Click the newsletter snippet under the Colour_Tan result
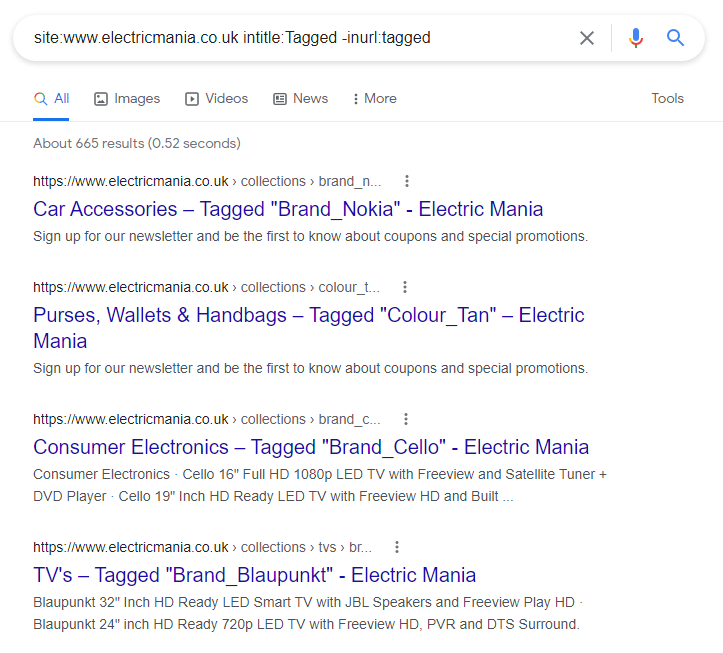 coord(310,368)
